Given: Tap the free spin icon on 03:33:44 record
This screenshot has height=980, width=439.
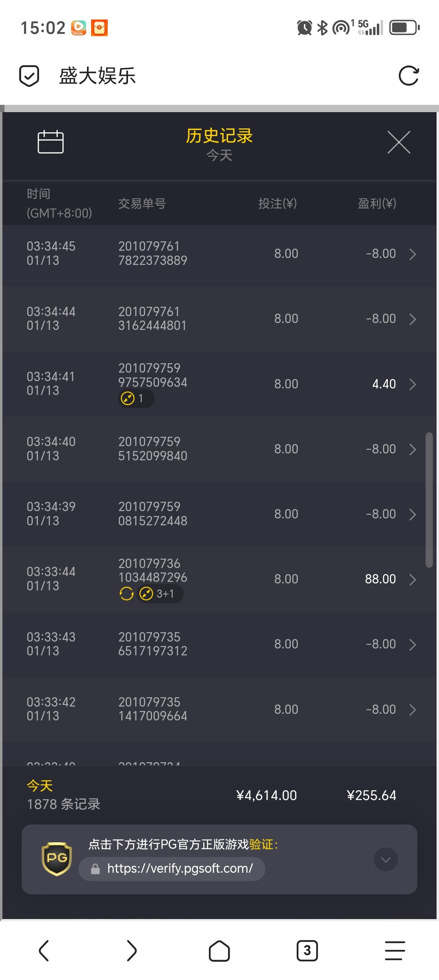Looking at the screenshot, I should pos(126,594).
